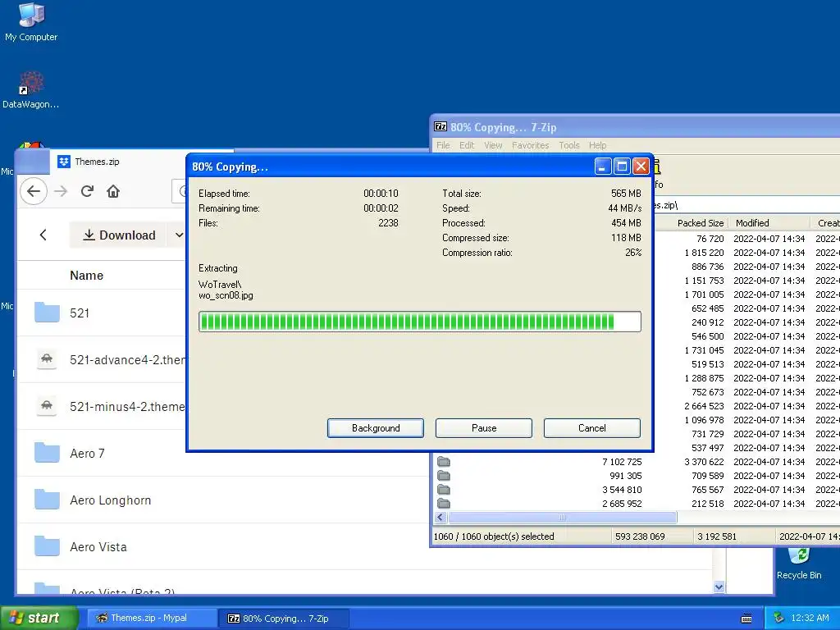The width and height of the screenshot is (840, 630).
Task: Click status bar packed total 3 192 581
Action: [x=716, y=536]
